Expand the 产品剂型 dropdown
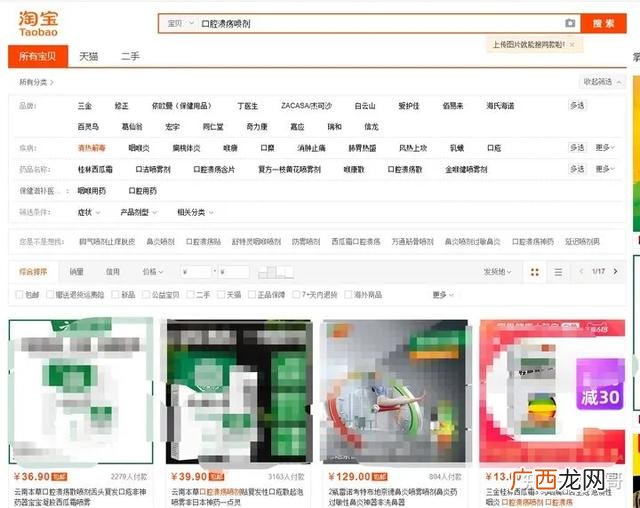The image size is (640, 508). [x=138, y=212]
